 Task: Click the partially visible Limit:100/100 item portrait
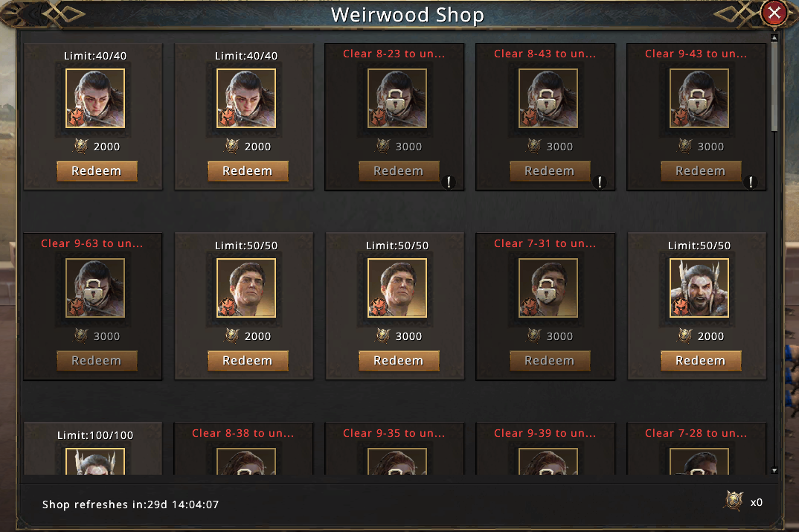point(94,461)
